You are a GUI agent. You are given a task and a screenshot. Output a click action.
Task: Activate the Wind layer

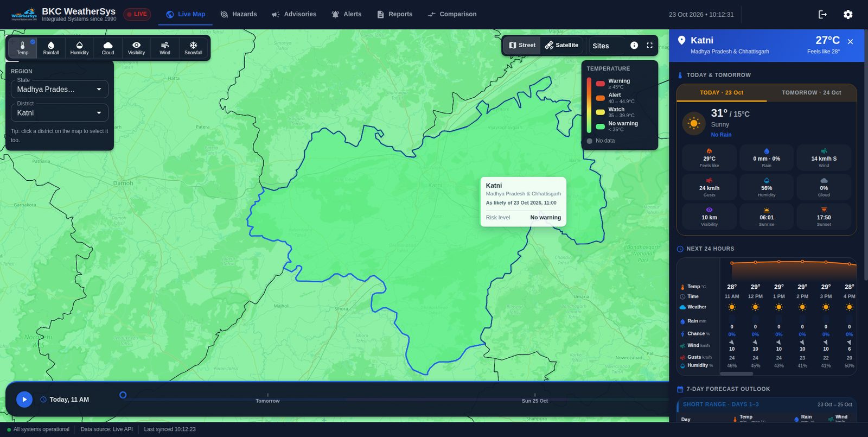tap(165, 48)
